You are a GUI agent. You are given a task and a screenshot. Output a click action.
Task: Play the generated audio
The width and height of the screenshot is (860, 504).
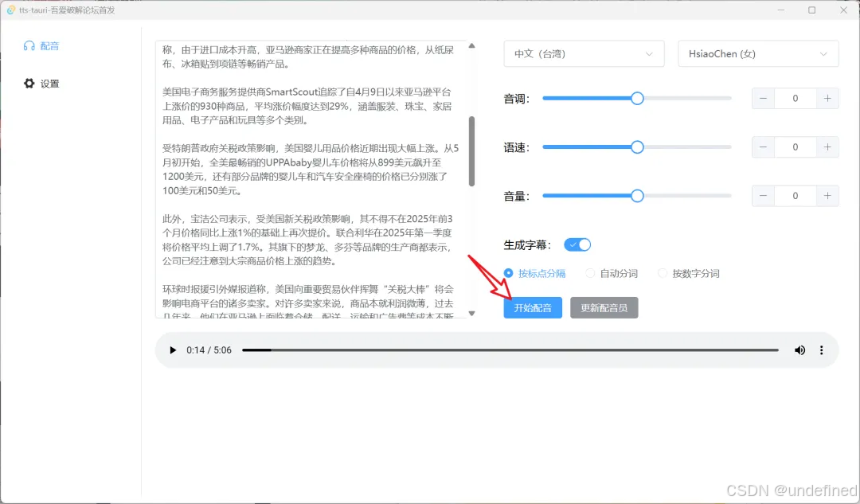tap(173, 350)
